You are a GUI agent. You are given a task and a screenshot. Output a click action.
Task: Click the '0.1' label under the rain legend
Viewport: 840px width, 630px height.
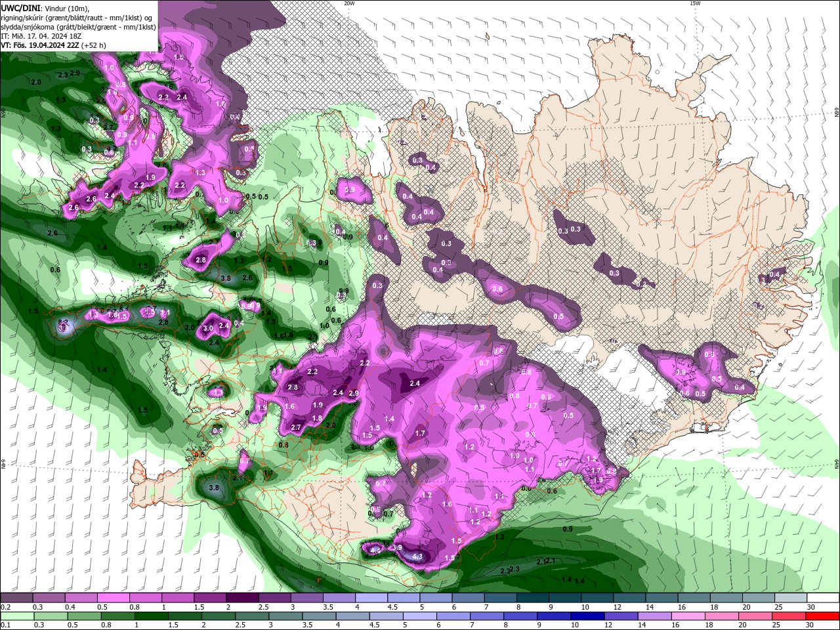point(5,625)
